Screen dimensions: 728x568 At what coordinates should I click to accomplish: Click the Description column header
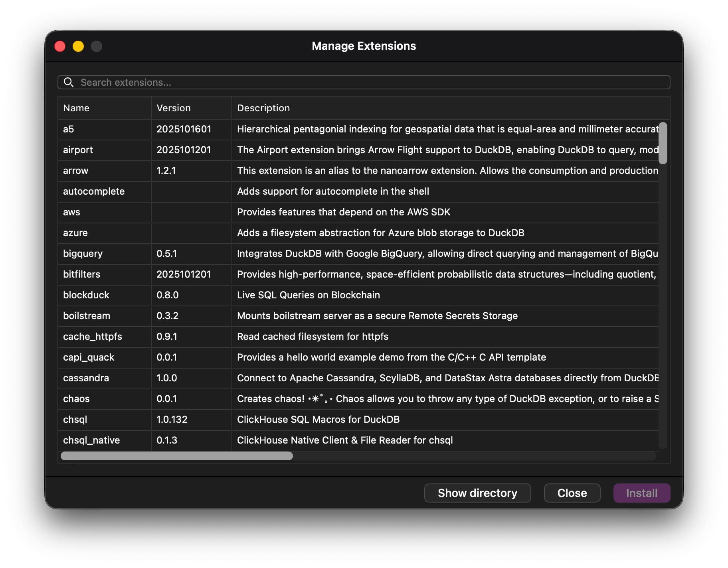pos(263,108)
